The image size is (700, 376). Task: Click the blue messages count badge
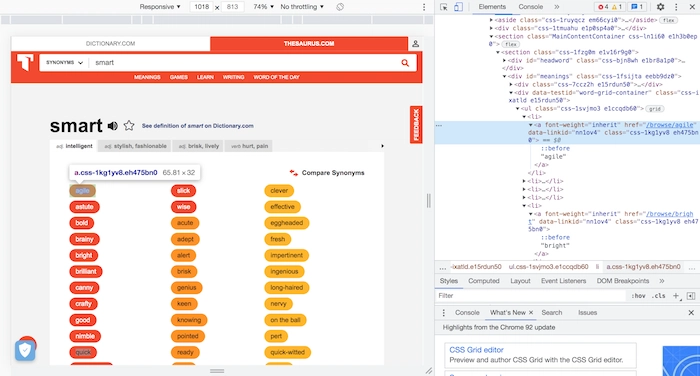(637, 7)
